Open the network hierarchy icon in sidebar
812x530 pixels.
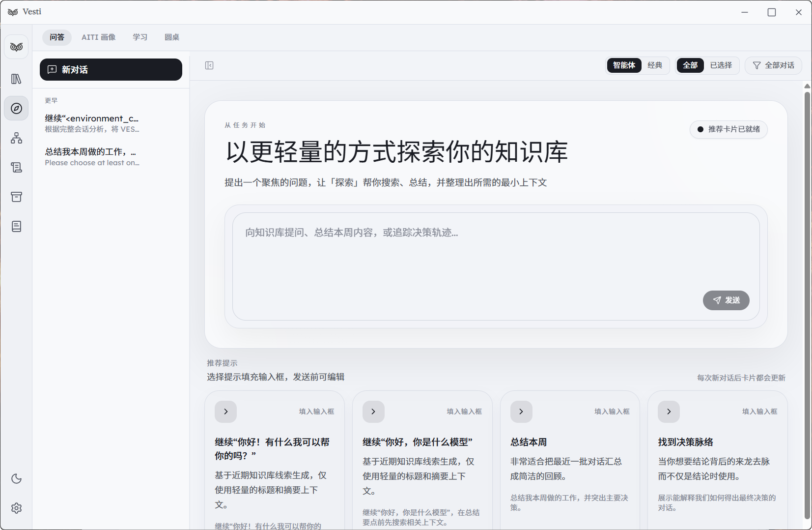pos(16,138)
